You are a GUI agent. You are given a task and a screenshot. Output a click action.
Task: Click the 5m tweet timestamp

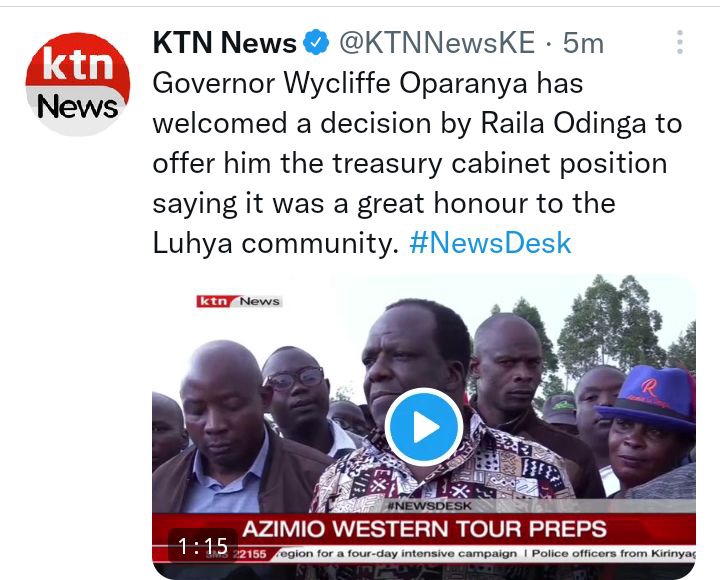[583, 43]
